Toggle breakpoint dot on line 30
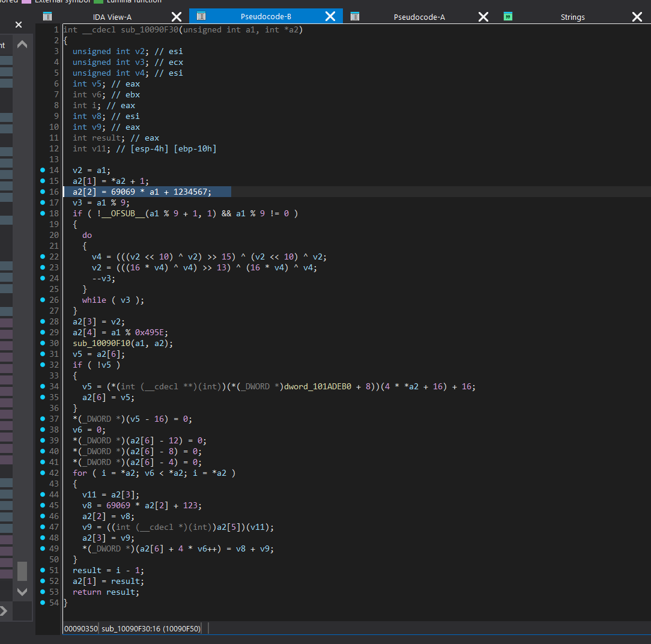This screenshot has height=644, width=651. (x=43, y=343)
